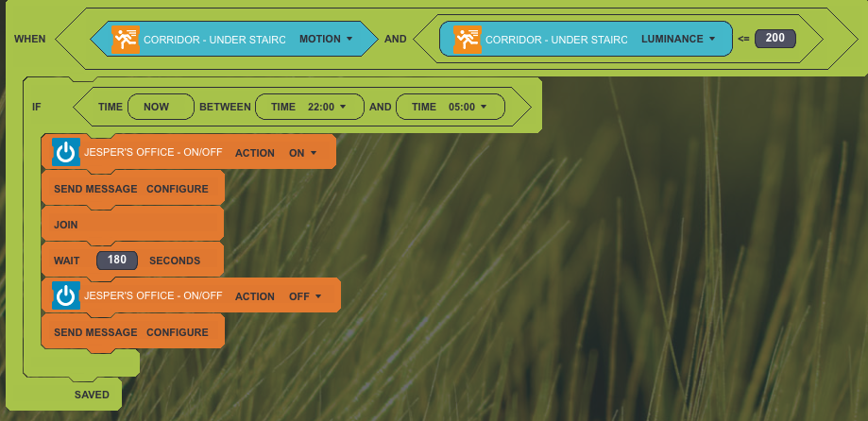This screenshot has width=868, height=421.
Task: Select the 200 luminance threshold field
Action: 774,39
